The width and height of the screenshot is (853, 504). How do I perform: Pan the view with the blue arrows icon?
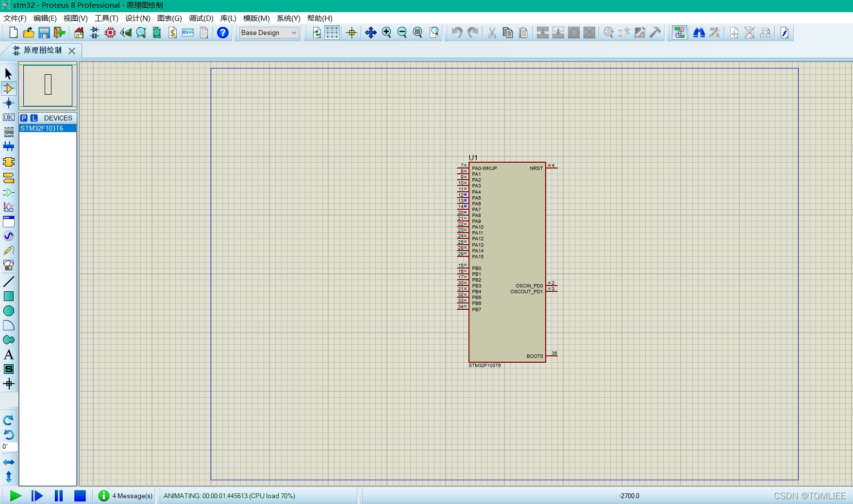click(371, 33)
